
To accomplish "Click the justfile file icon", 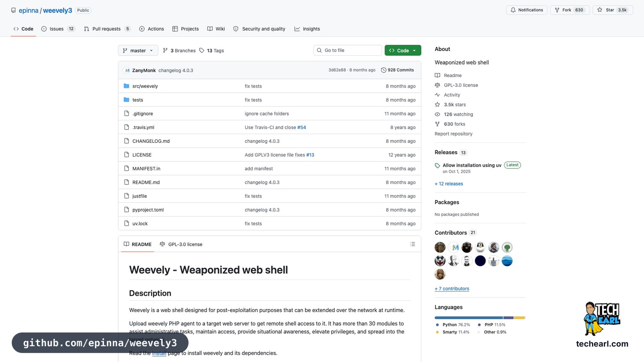I will [x=126, y=196].
